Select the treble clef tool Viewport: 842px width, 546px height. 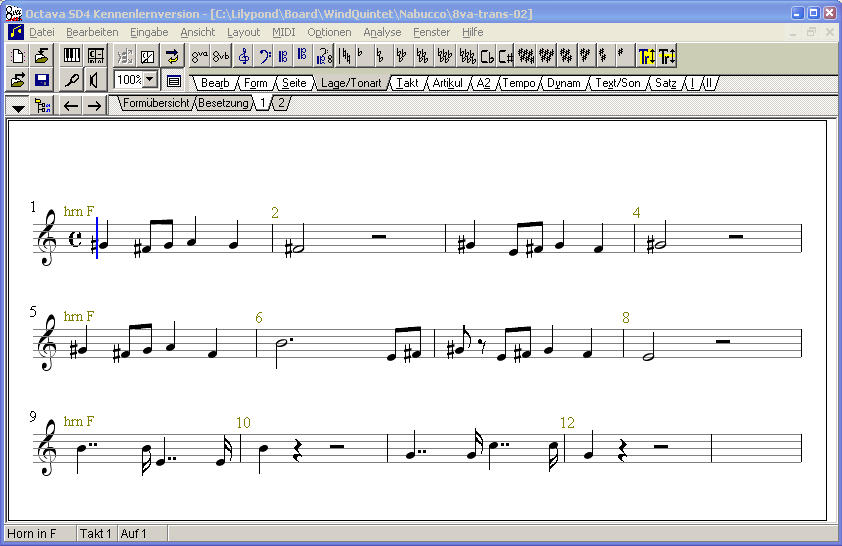pos(243,56)
